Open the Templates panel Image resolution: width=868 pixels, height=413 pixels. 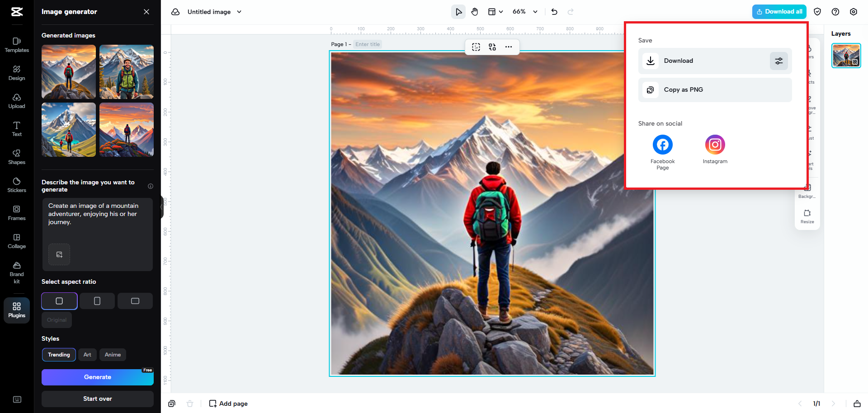(x=17, y=44)
